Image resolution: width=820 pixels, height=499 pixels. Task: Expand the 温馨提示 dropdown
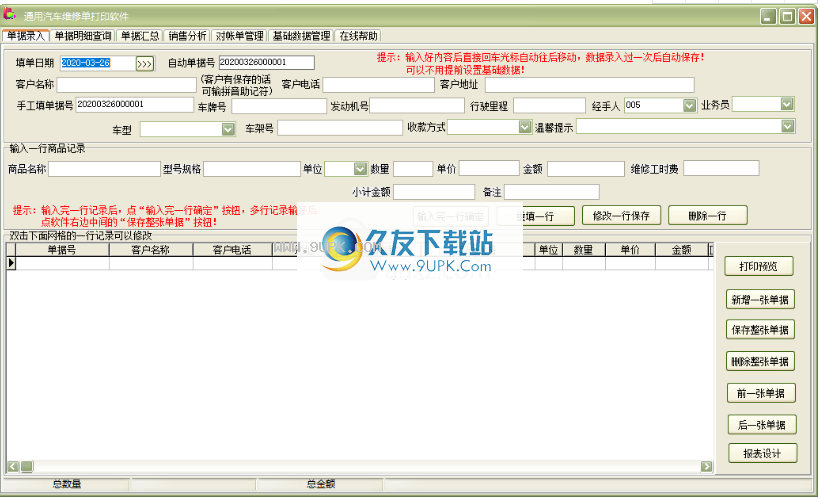point(788,126)
